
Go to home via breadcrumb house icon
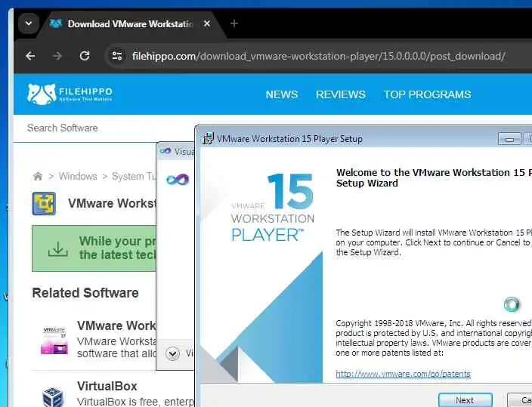coord(38,177)
